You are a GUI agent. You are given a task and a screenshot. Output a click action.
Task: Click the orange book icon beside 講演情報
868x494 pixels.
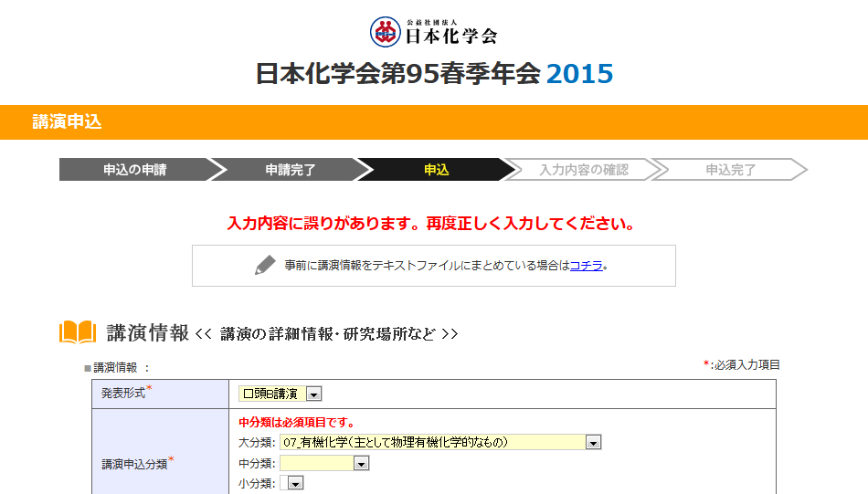(78, 332)
